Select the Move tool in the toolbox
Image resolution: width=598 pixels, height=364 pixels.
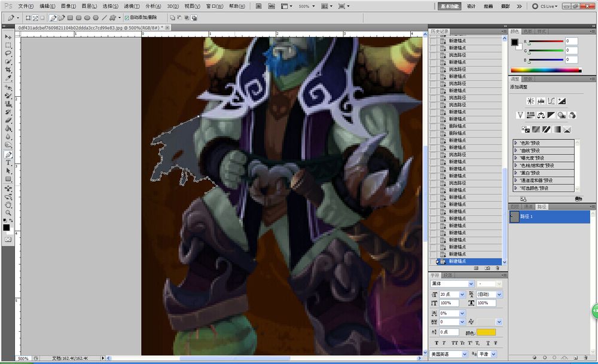[8, 36]
